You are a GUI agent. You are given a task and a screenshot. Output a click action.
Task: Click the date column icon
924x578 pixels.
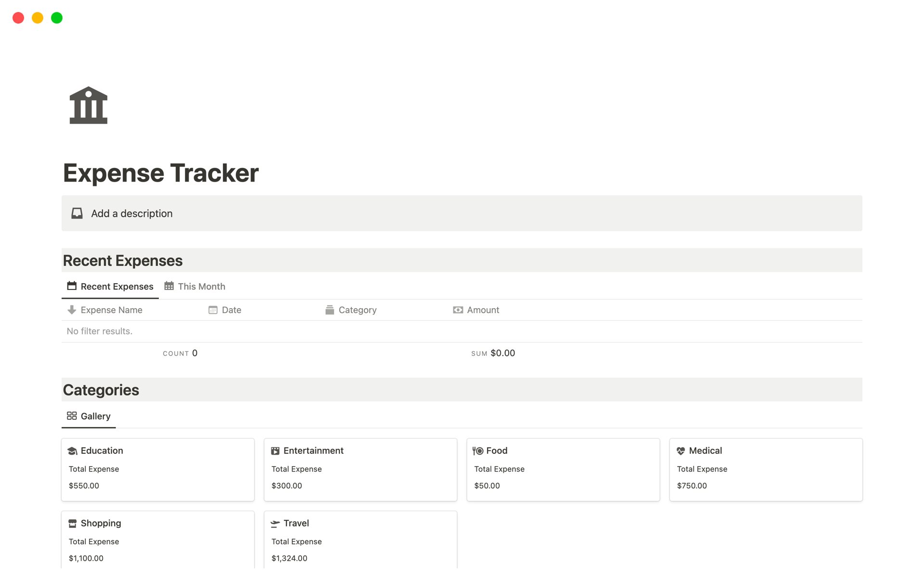click(212, 310)
